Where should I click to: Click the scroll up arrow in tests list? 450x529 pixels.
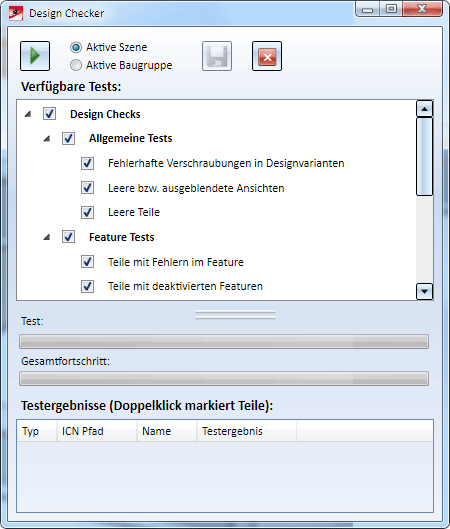point(424,109)
